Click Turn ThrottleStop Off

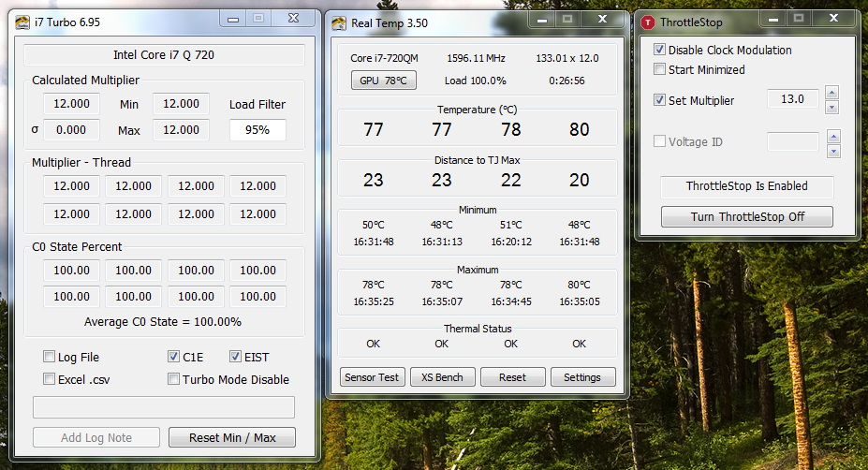point(747,216)
